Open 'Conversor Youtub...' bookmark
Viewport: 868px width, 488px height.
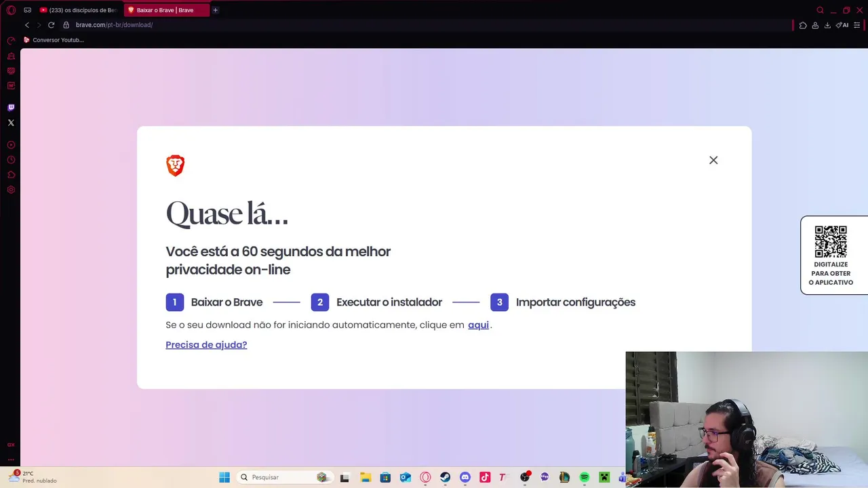click(x=54, y=40)
